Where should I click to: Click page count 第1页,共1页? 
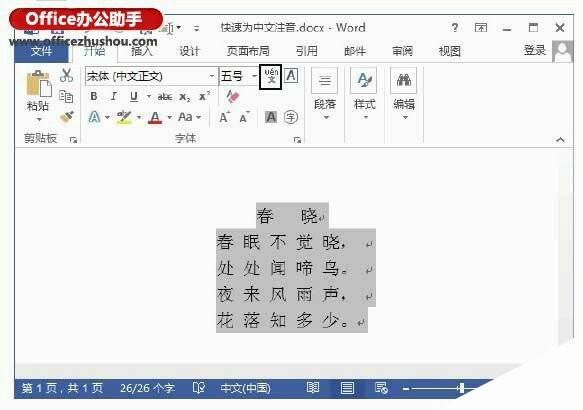coord(62,388)
